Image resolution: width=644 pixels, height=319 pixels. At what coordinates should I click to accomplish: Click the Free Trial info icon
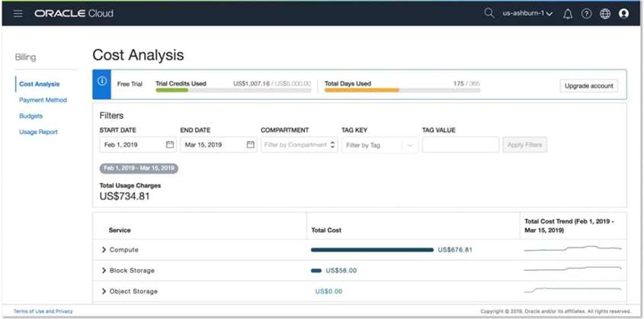click(102, 81)
